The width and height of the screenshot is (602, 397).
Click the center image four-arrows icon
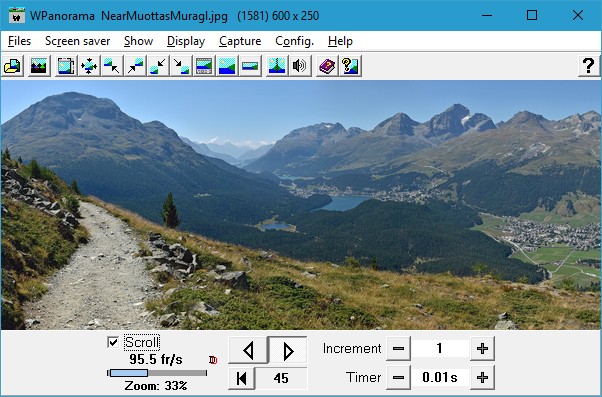coord(89,66)
